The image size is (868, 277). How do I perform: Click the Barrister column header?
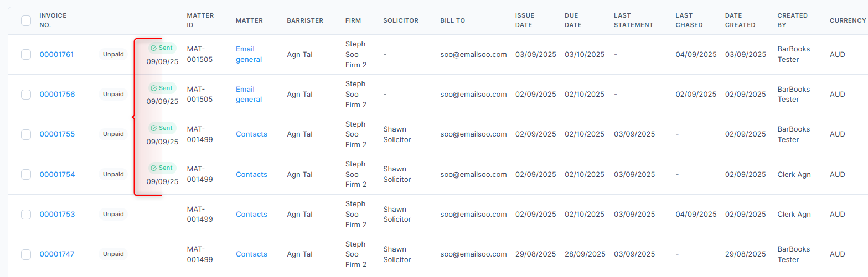pyautogui.click(x=305, y=20)
